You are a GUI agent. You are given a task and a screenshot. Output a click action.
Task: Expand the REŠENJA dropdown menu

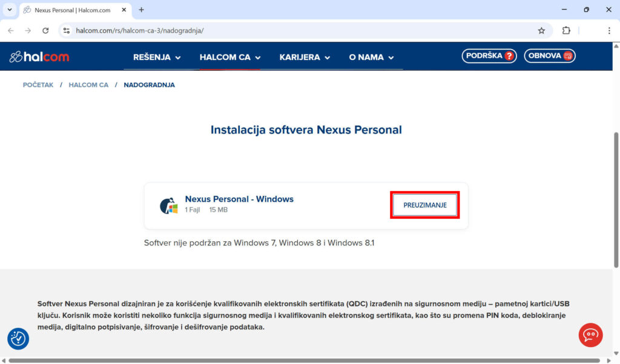point(157,57)
